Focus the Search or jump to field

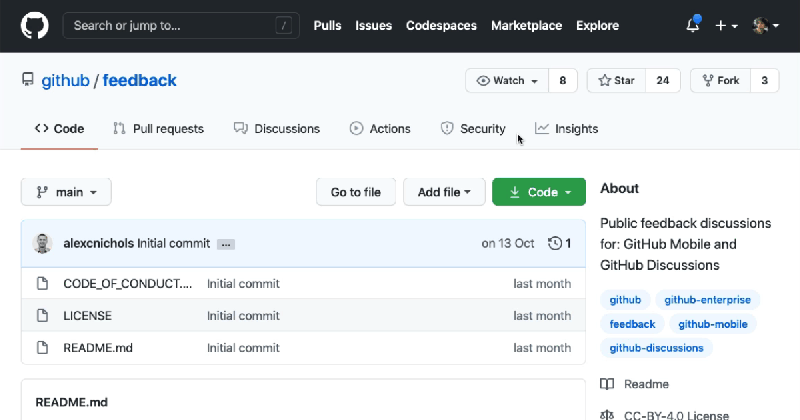tap(181, 26)
